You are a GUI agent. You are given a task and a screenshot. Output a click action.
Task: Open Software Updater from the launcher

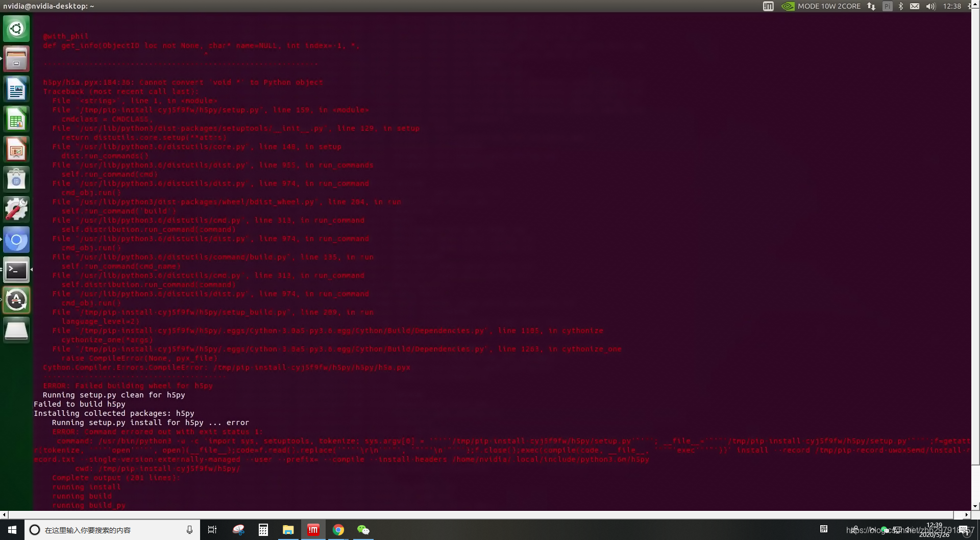16,300
